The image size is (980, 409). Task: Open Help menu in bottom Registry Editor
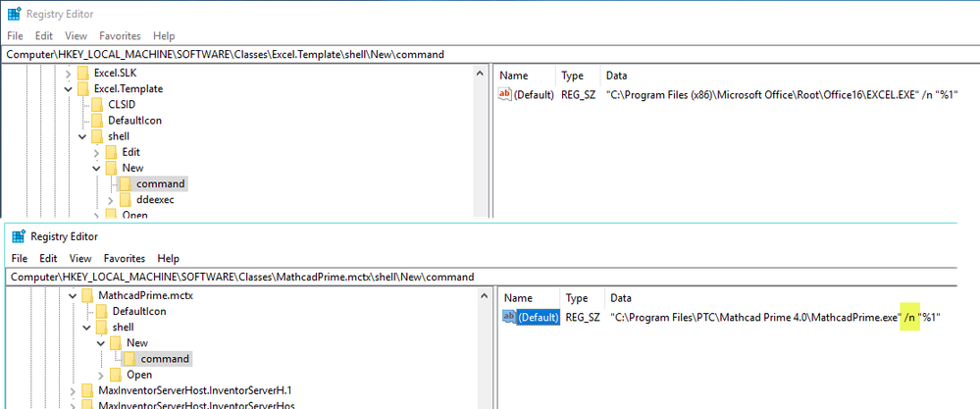click(168, 258)
